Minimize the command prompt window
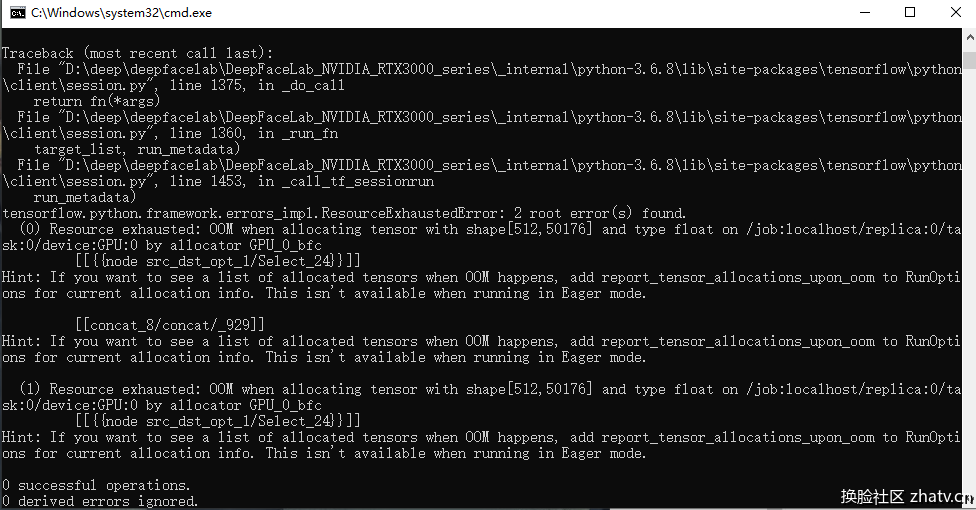 point(865,12)
